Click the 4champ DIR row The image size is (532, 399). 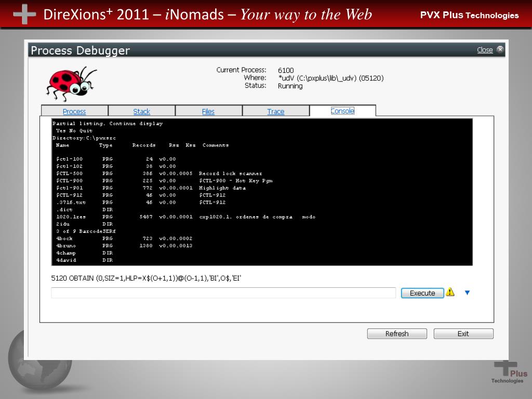tap(85, 253)
